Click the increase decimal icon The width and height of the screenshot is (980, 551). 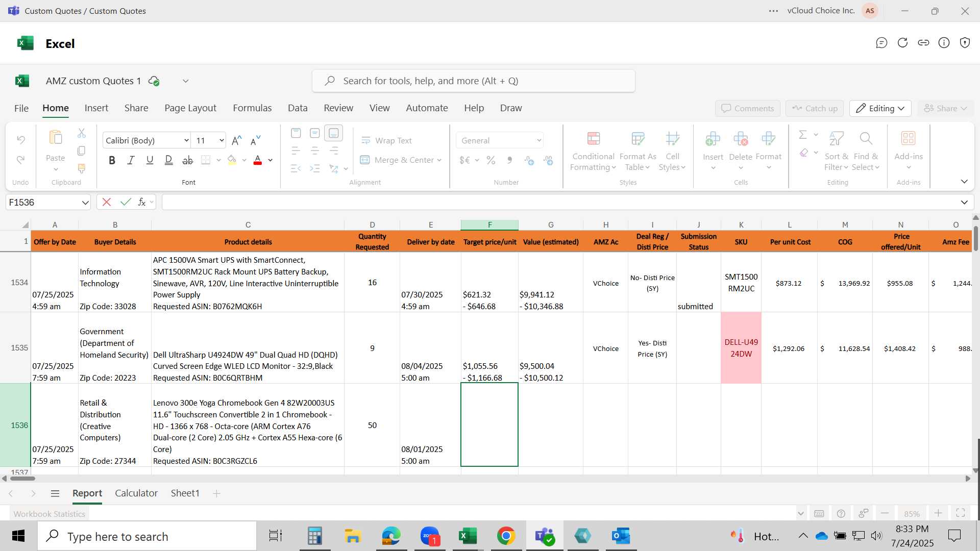pos(529,160)
